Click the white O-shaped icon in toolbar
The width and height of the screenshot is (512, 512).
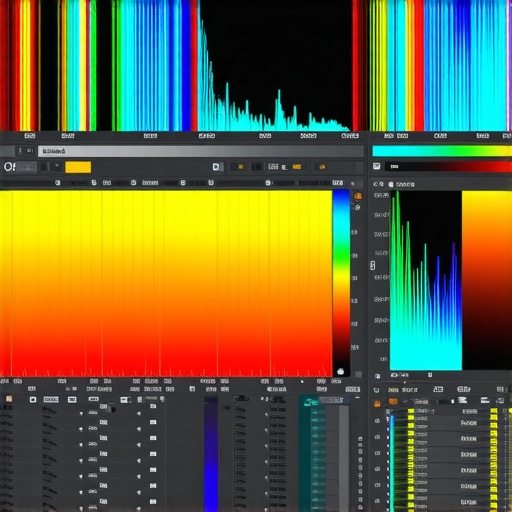8,167
